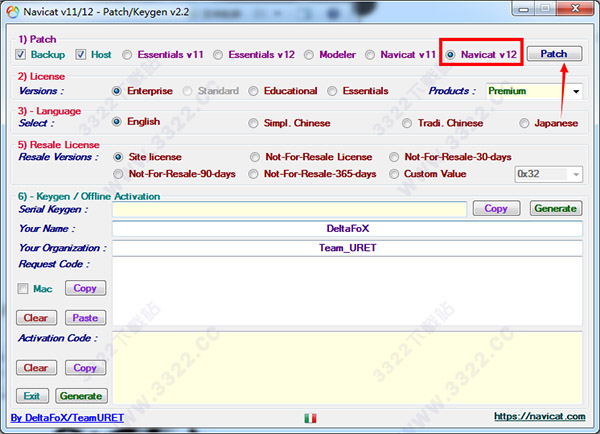Viewport: 600px width, 434px height.
Task: Select English language option
Action: click(x=117, y=122)
